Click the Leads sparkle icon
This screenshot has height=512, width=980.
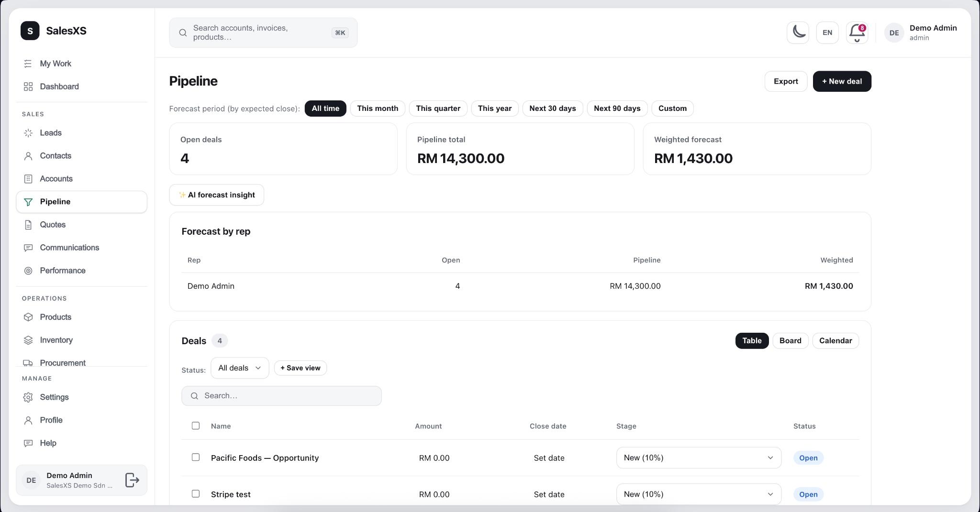pyautogui.click(x=28, y=133)
